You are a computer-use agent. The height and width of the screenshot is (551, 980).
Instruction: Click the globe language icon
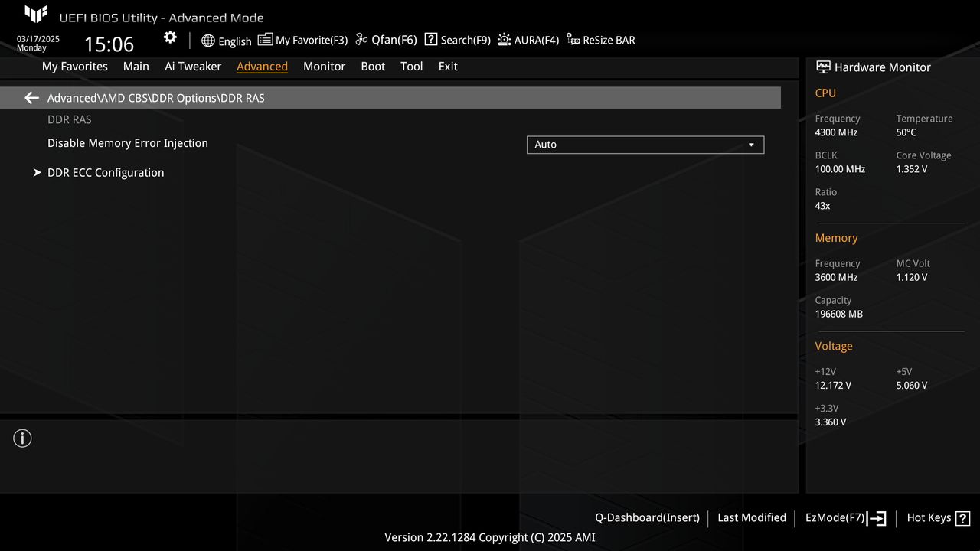point(208,41)
